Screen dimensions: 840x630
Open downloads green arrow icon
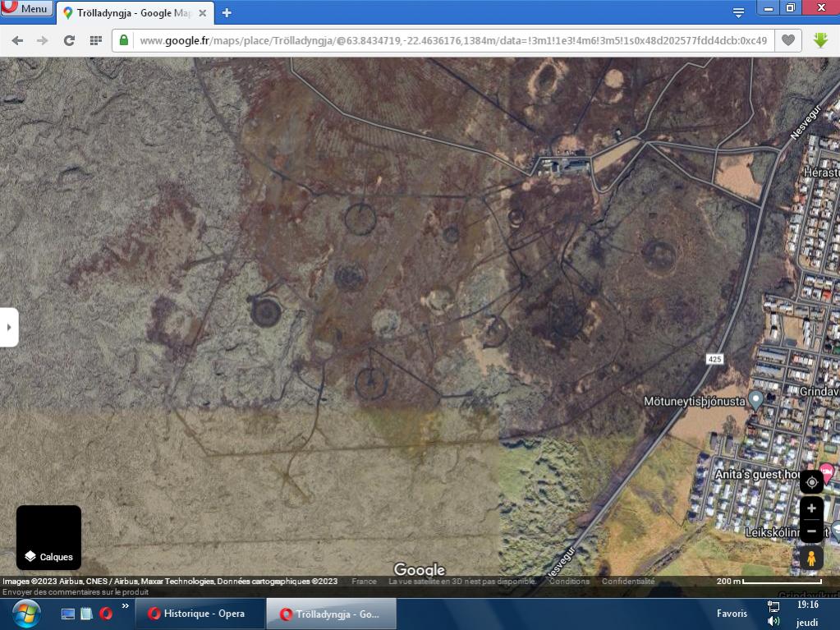(821, 40)
